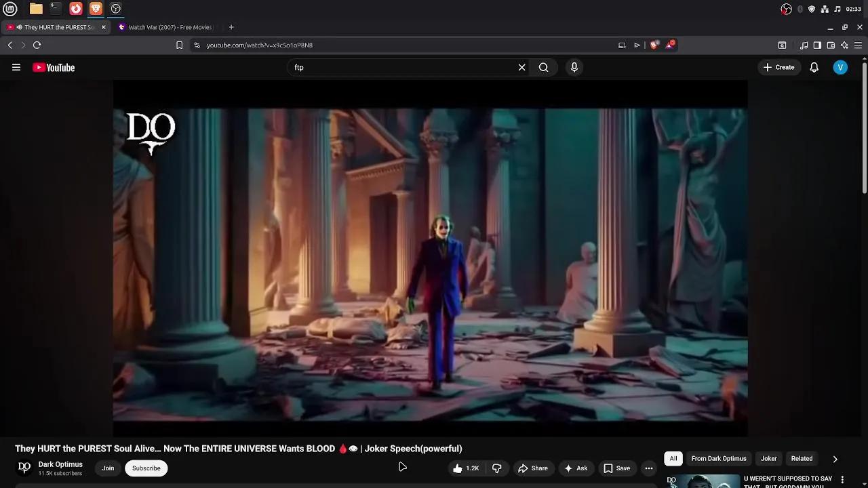Open more actions three-dot menu under video
This screenshot has width=868, height=488.
coord(649,468)
